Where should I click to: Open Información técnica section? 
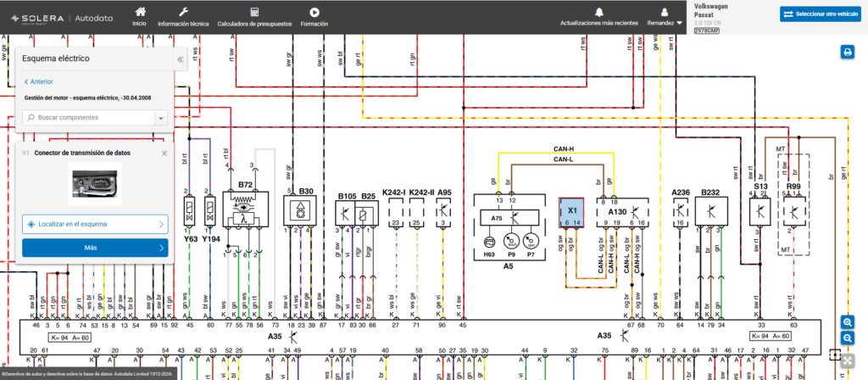click(183, 17)
